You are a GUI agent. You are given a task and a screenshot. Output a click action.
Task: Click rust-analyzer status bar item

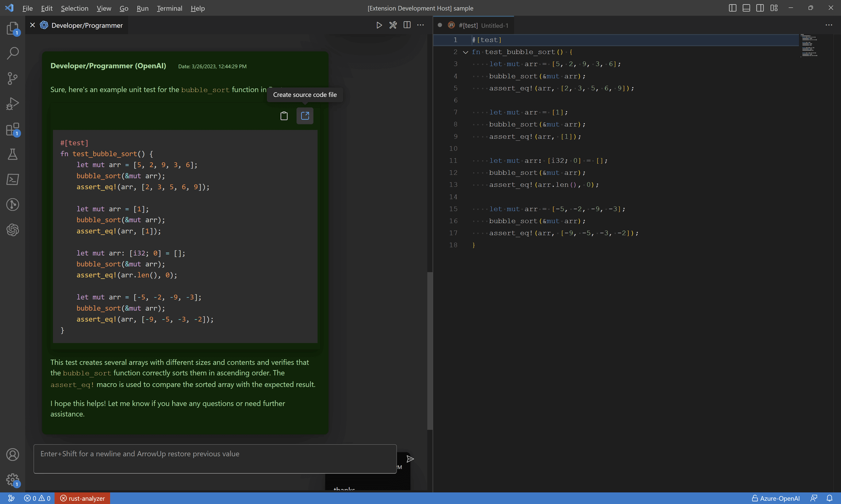point(82,498)
